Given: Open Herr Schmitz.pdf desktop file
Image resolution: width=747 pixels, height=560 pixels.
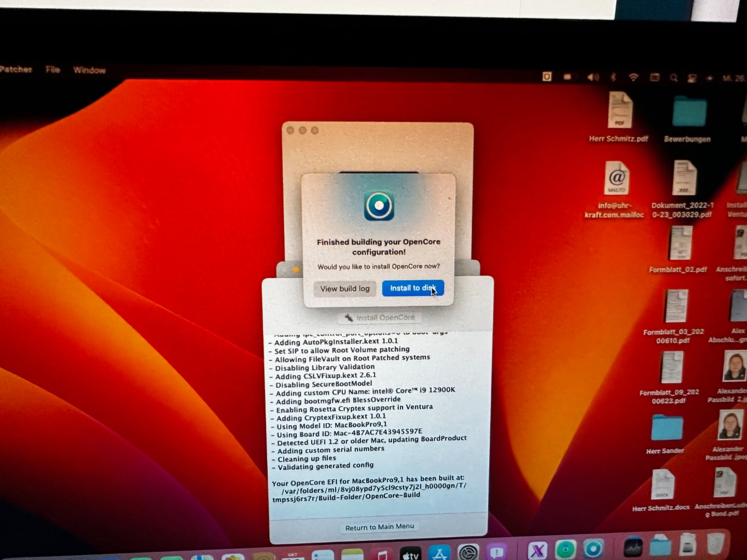Looking at the screenshot, I should [619, 117].
